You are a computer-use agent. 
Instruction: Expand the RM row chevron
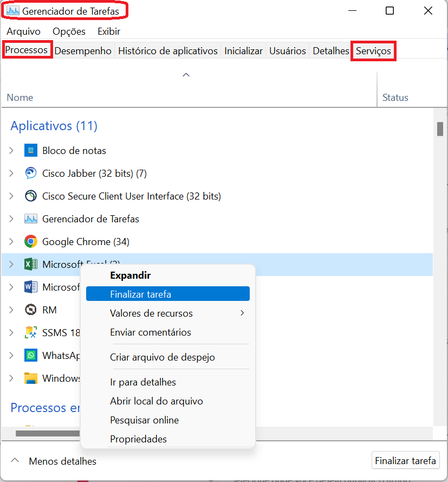pyautogui.click(x=11, y=310)
